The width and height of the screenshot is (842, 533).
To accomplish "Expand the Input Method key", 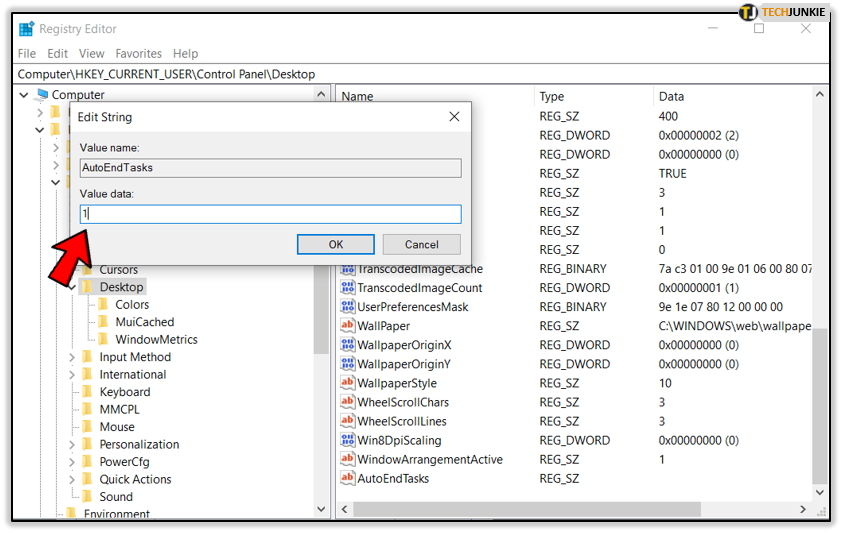I will click(x=71, y=357).
